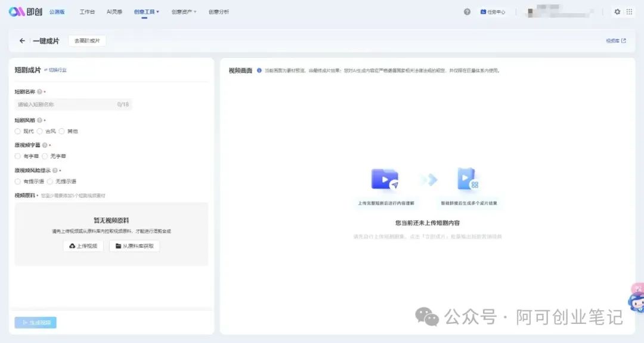Screen dimensions: 644x343
Task: Go back with the left arrow icon
Action: point(22,41)
